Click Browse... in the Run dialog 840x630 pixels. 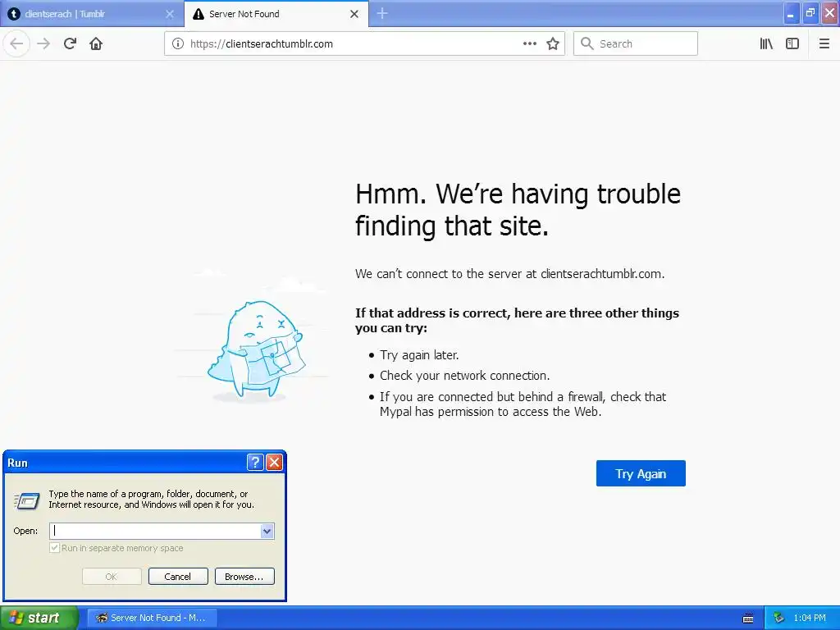[244, 577]
